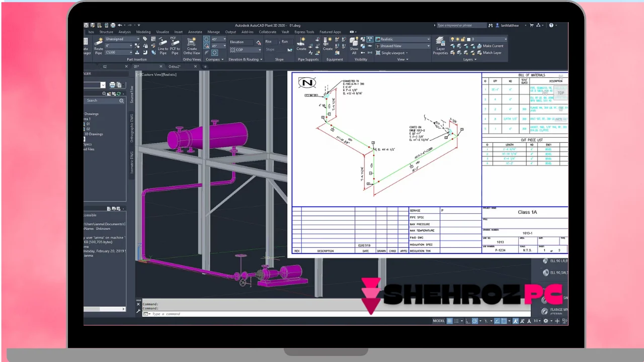
Task: Click the keyword search box
Action: tap(461, 25)
